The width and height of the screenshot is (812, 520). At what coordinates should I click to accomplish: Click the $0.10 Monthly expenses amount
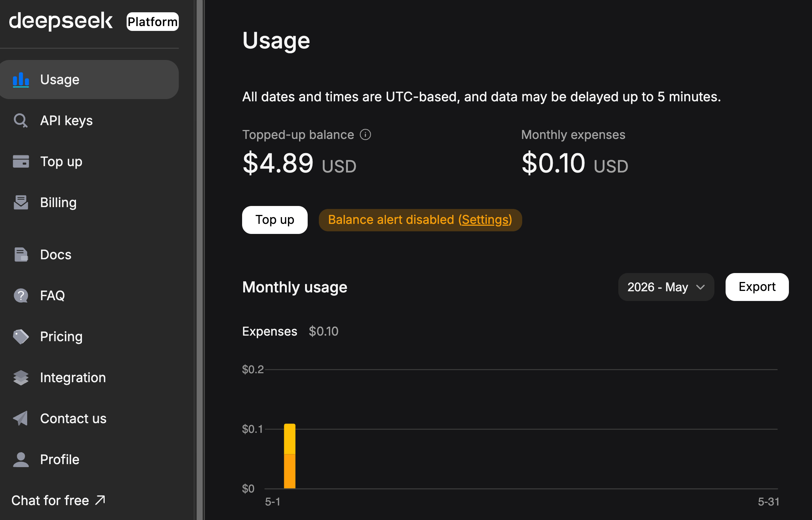tap(553, 163)
